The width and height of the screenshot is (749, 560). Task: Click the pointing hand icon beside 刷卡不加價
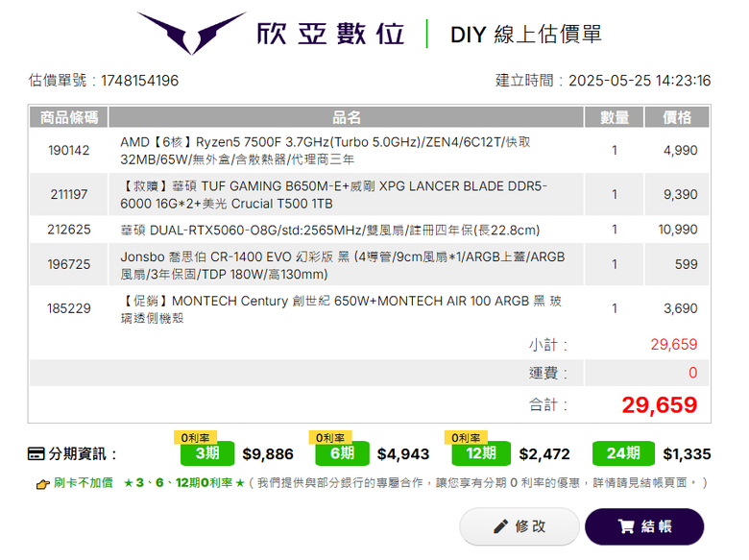43,484
